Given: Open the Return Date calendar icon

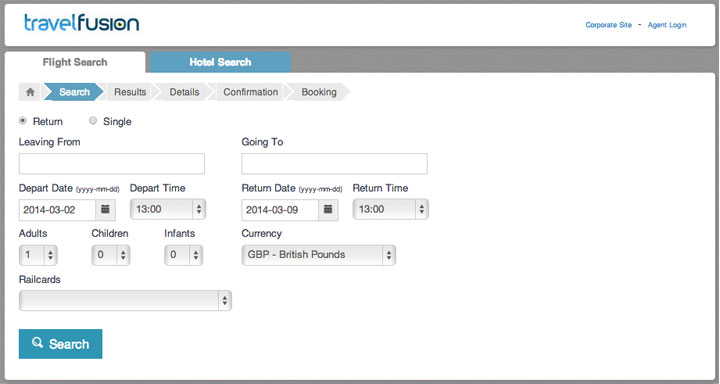Looking at the screenshot, I should 328,209.
